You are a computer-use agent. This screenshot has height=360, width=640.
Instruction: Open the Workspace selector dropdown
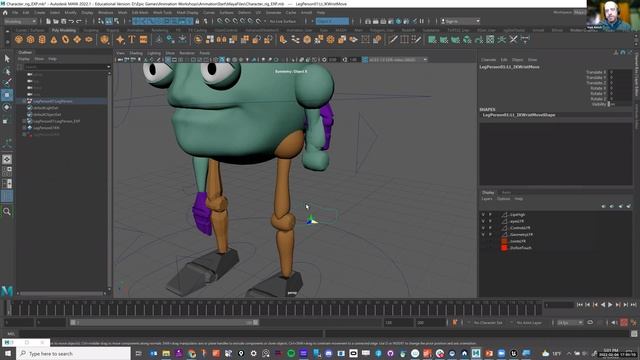(x=579, y=13)
